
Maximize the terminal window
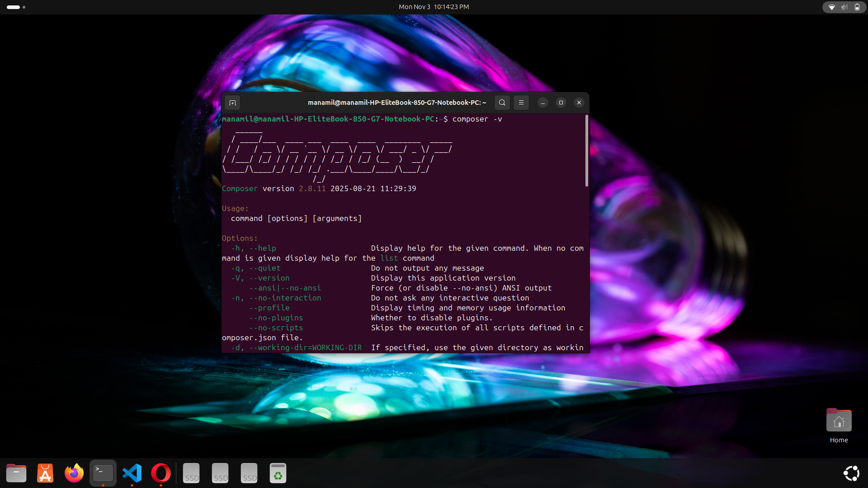561,103
